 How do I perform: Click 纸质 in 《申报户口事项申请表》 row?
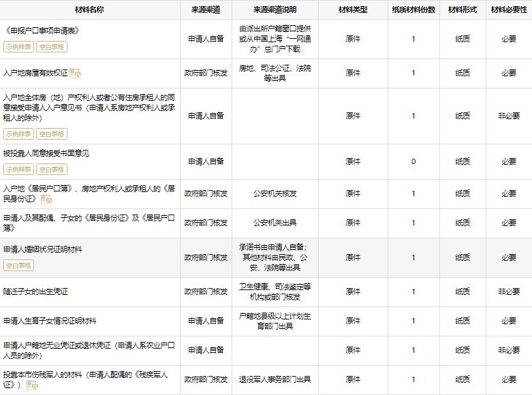click(463, 39)
